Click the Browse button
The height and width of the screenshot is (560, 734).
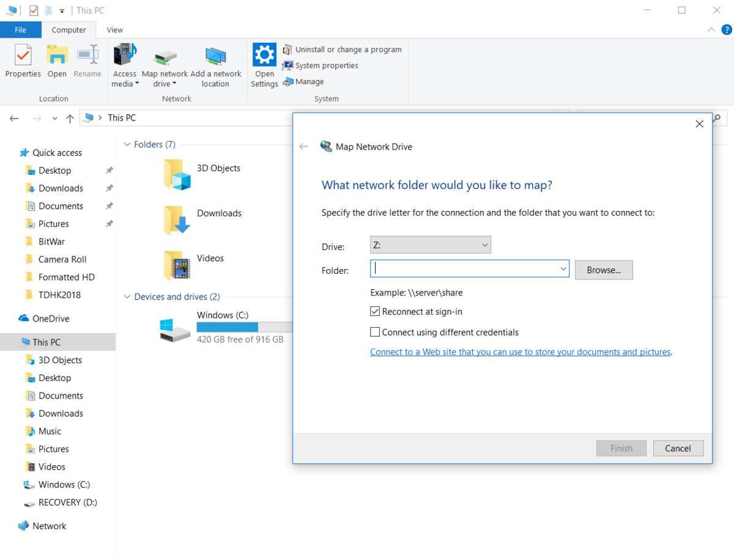(x=603, y=270)
